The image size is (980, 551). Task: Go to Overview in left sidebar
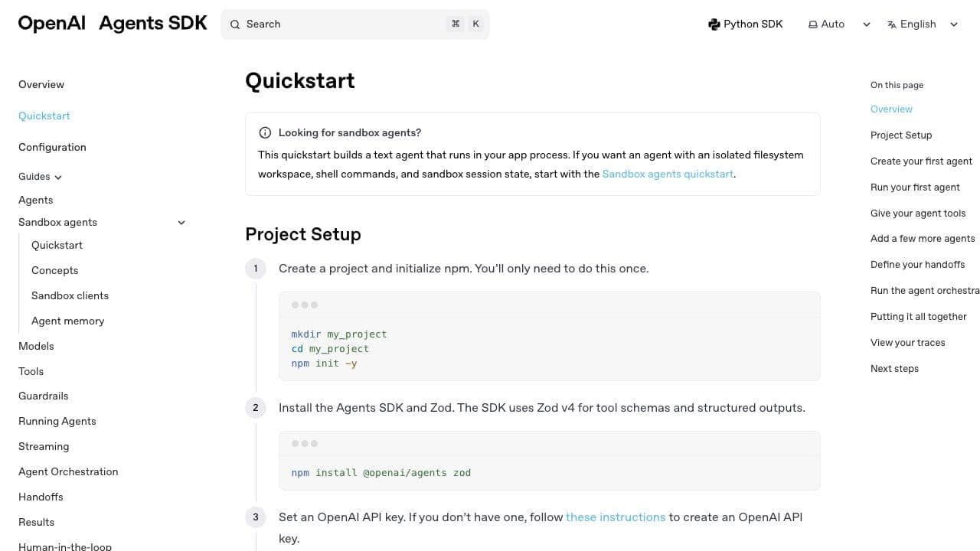41,85
